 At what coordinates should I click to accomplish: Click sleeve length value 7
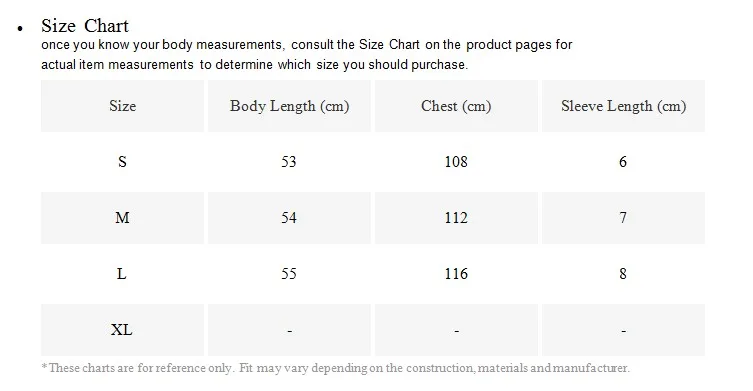pyautogui.click(x=623, y=218)
